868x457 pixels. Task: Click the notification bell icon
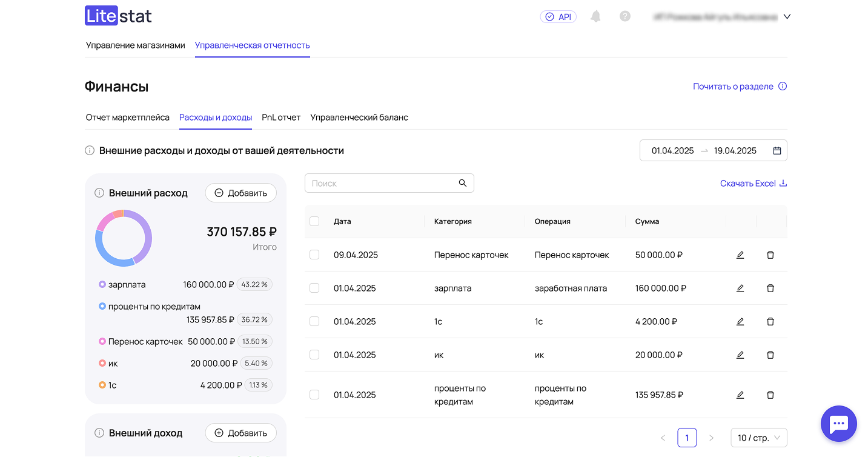(595, 16)
